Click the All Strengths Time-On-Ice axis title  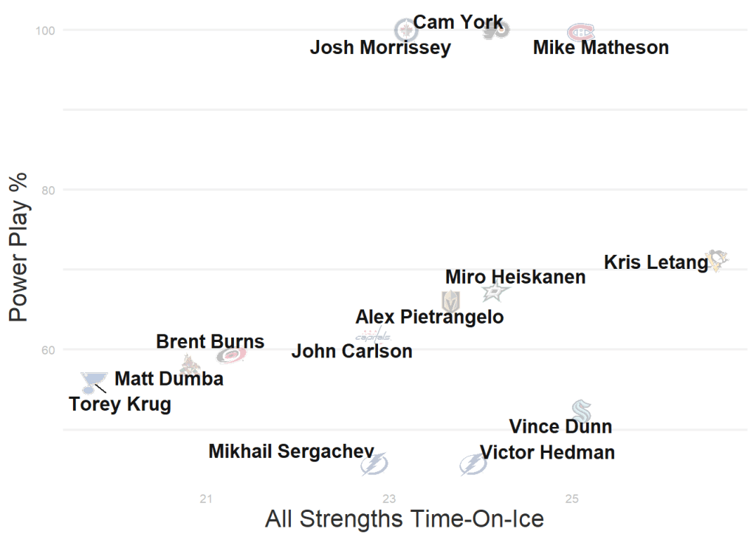point(404,519)
